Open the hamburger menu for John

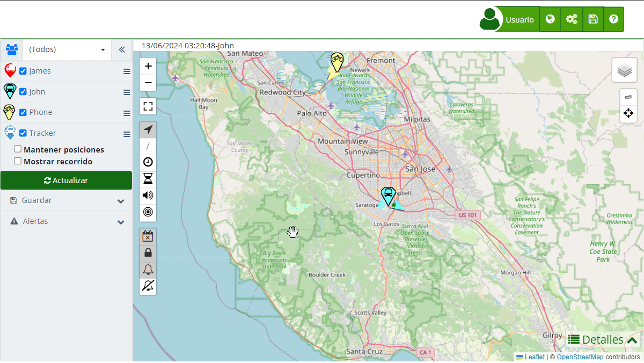[x=127, y=92]
